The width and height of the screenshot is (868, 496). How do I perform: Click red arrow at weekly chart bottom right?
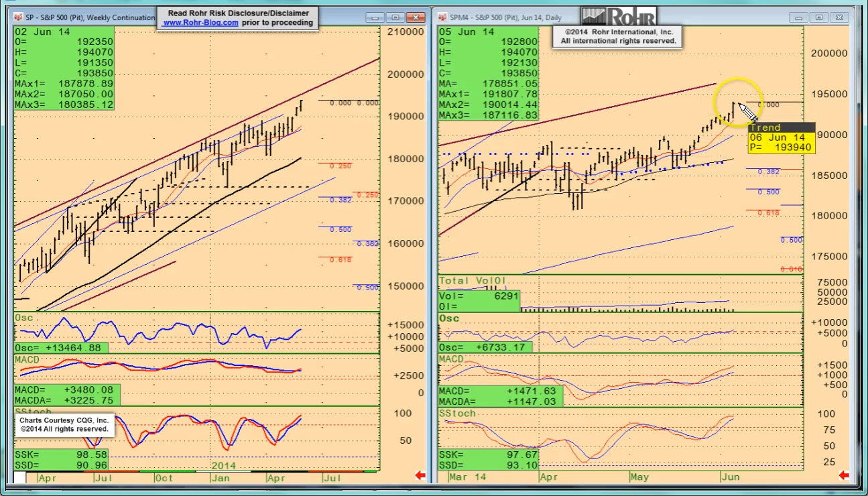pyautogui.click(x=421, y=476)
